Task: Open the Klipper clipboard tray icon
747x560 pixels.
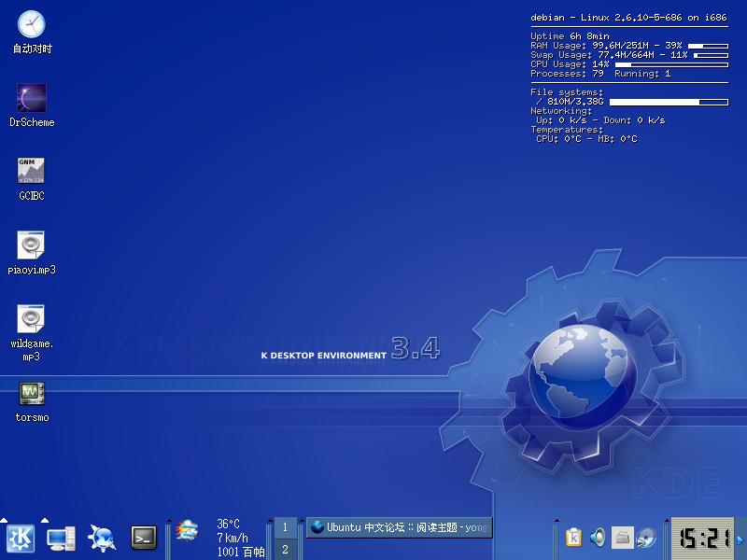Action: pyautogui.click(x=574, y=539)
